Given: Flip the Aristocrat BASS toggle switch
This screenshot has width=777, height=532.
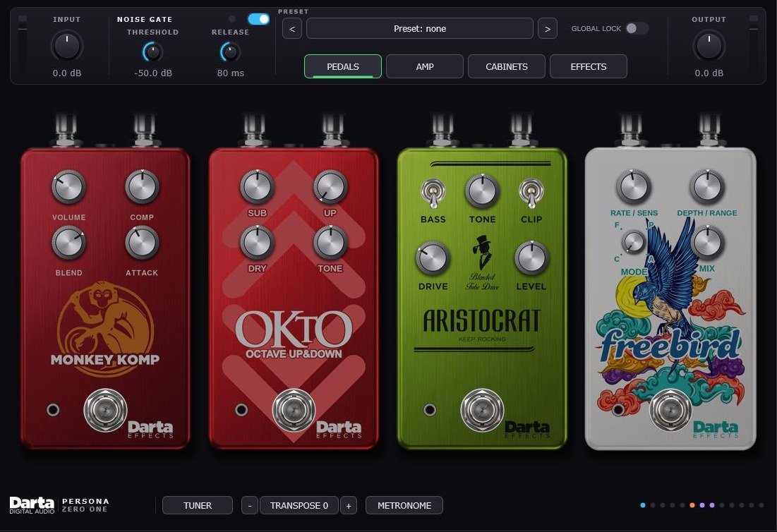Looking at the screenshot, I should pyautogui.click(x=433, y=193).
